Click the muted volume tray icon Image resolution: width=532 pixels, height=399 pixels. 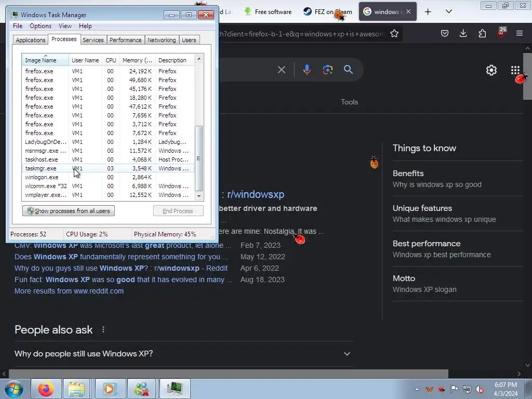point(480,390)
